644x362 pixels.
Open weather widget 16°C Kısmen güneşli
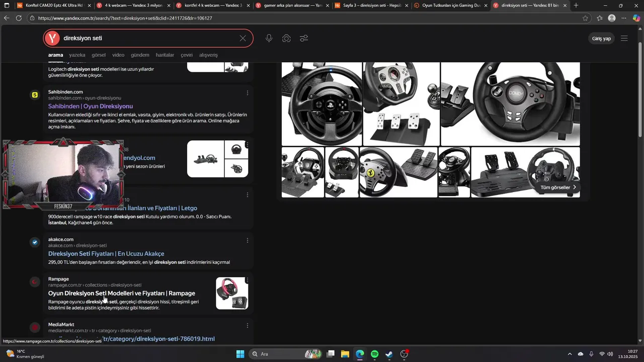pos(24,354)
